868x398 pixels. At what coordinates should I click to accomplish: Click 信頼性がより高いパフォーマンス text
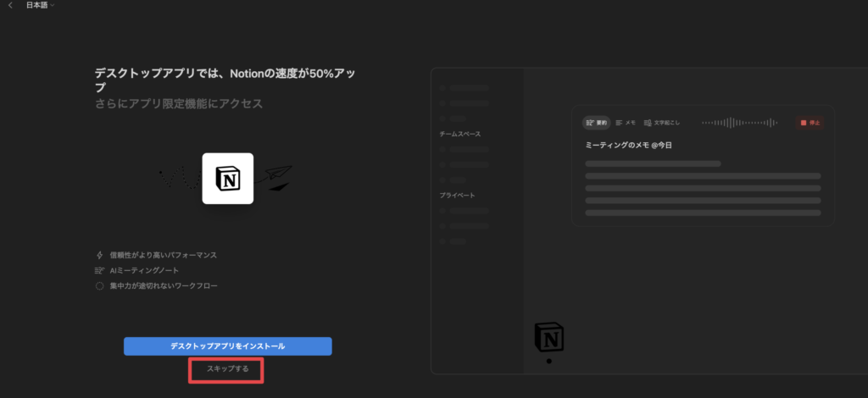point(164,256)
